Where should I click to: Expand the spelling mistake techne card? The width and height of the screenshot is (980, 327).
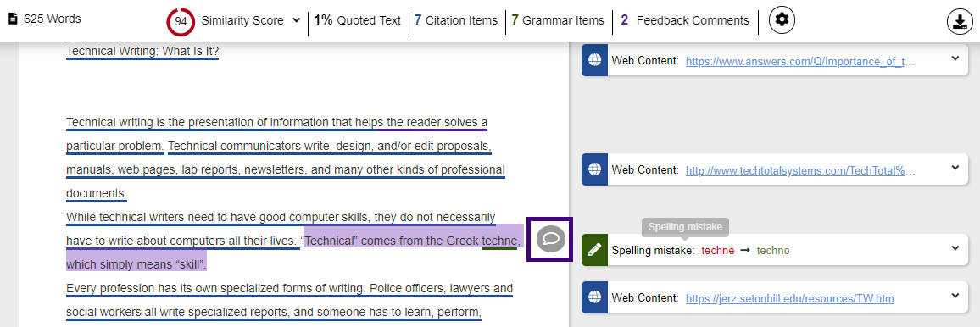[955, 248]
